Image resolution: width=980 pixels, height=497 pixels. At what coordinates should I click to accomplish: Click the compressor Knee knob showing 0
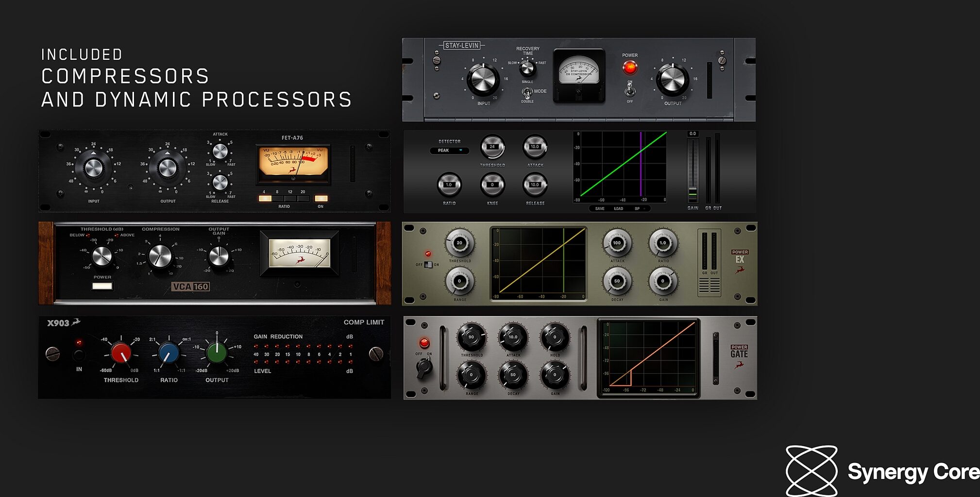tap(492, 184)
